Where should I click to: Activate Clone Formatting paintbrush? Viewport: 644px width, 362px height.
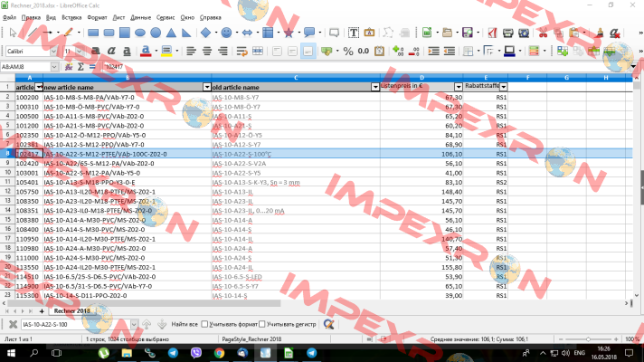[x=600, y=33]
